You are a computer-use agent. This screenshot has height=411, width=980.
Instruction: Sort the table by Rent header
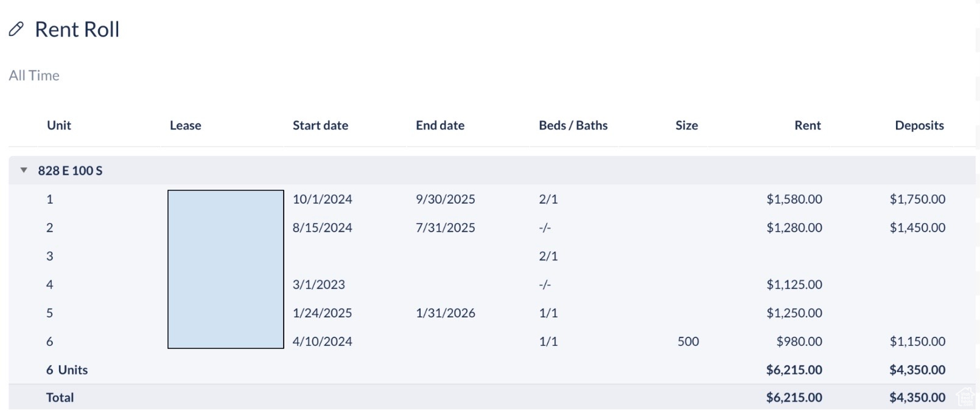pos(807,125)
